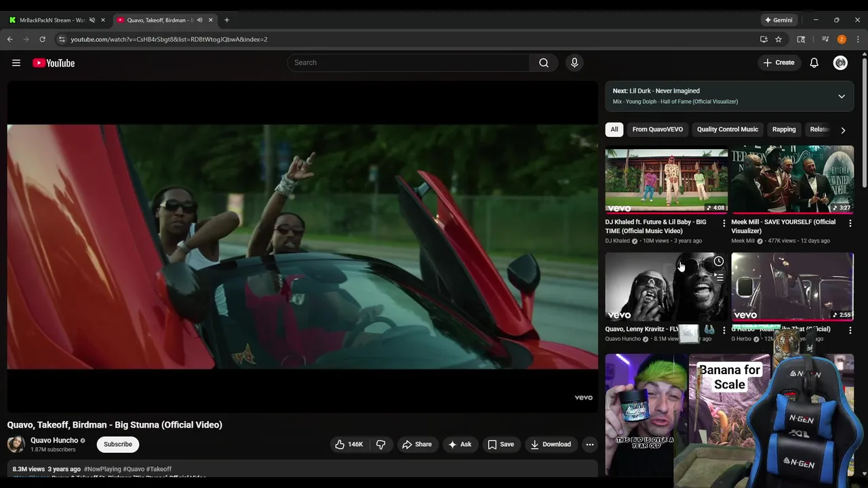Open options menu for G Herbo video
This screenshot has width=868, height=488.
[x=850, y=330]
